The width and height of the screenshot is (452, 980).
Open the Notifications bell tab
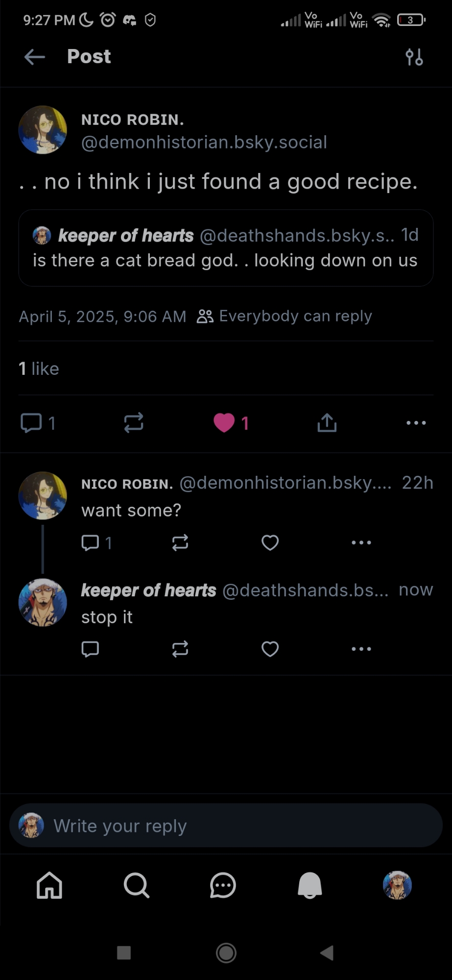309,885
